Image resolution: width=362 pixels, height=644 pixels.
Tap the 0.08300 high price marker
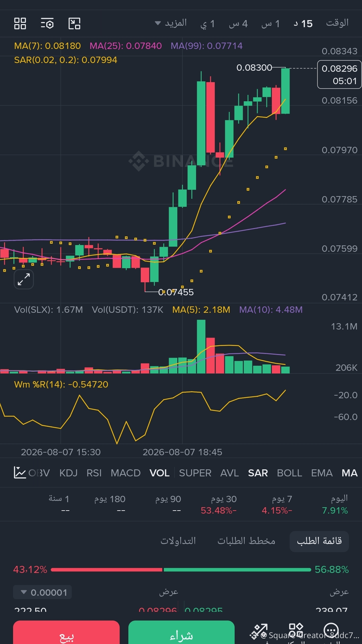[x=254, y=68]
